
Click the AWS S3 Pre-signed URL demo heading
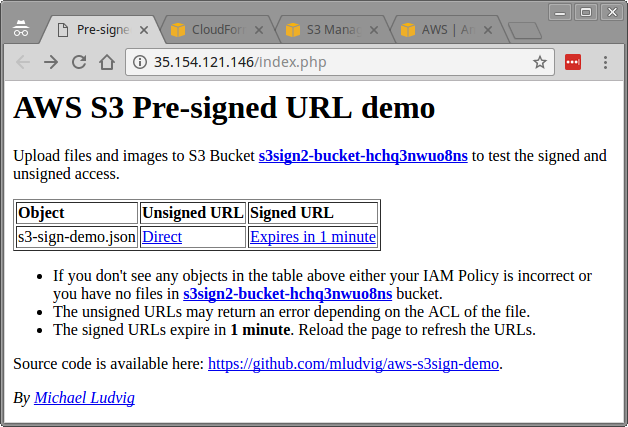224,108
